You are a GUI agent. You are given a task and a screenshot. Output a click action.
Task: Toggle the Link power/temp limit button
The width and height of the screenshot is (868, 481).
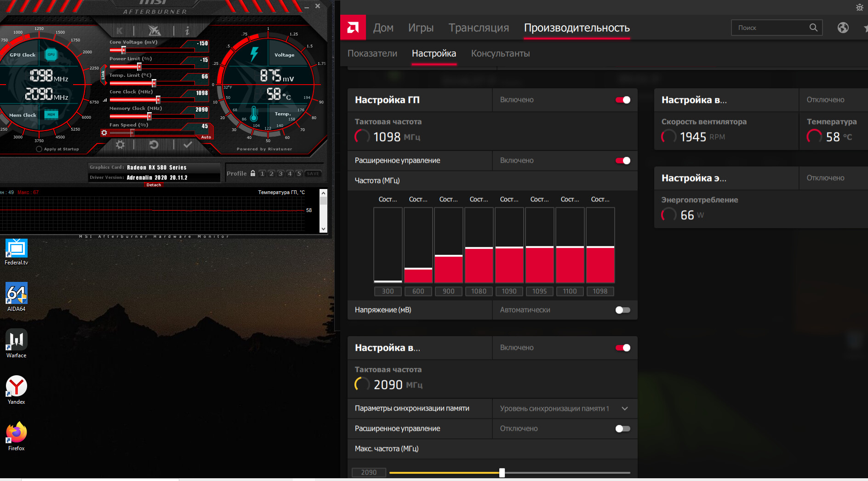(103, 75)
